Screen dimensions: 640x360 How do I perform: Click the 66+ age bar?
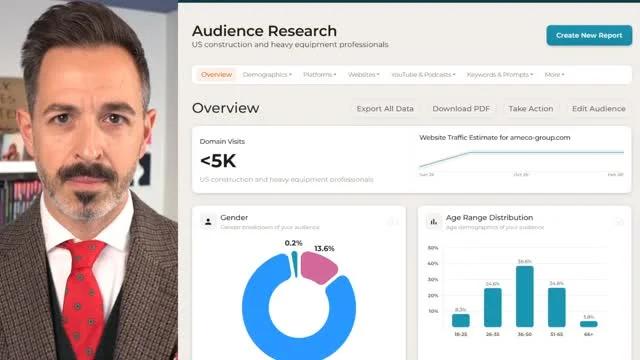pyautogui.click(x=589, y=324)
